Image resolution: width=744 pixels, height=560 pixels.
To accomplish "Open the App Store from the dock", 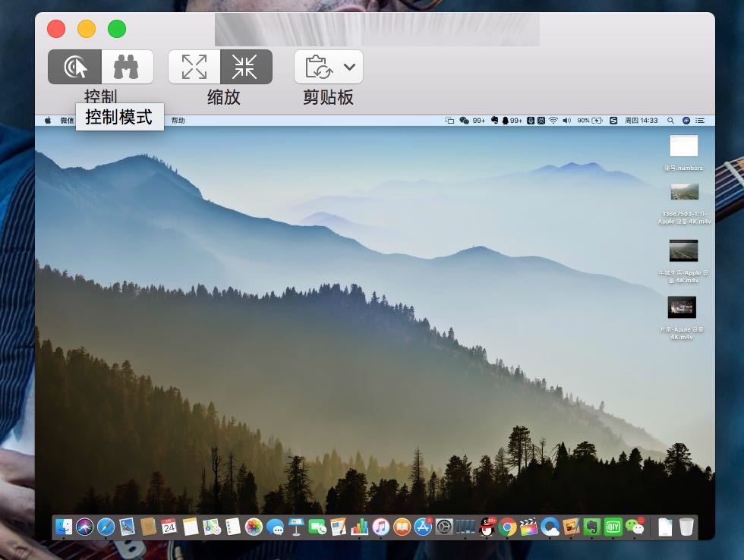I will point(423,527).
